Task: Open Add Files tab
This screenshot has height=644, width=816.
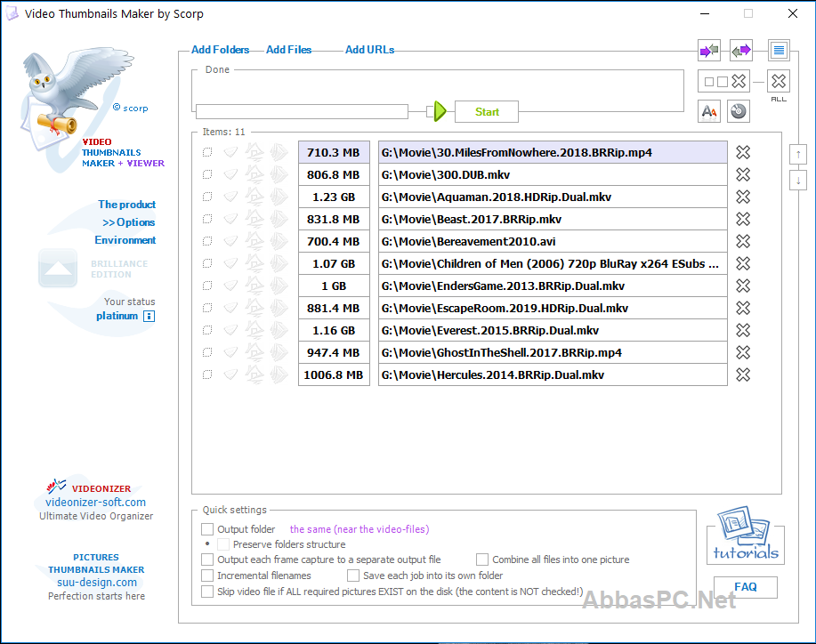Action: (x=289, y=50)
